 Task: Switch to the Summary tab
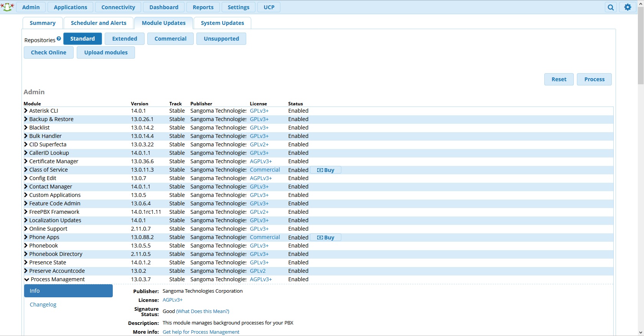(x=43, y=23)
